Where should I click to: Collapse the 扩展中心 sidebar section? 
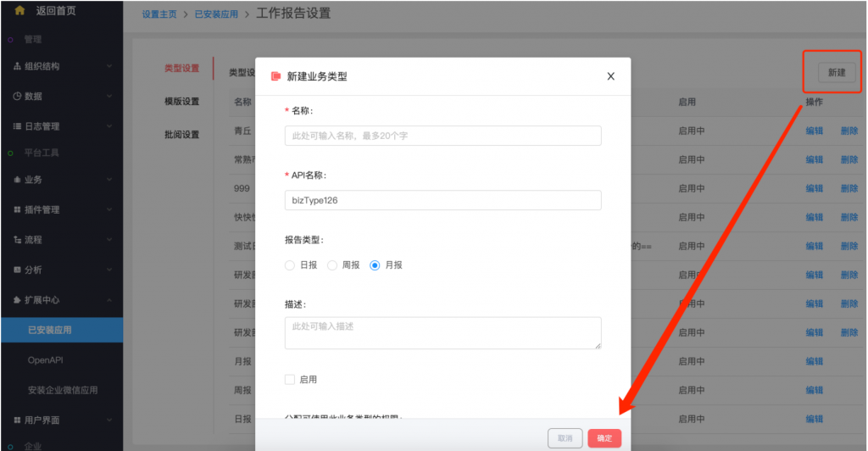[109, 300]
